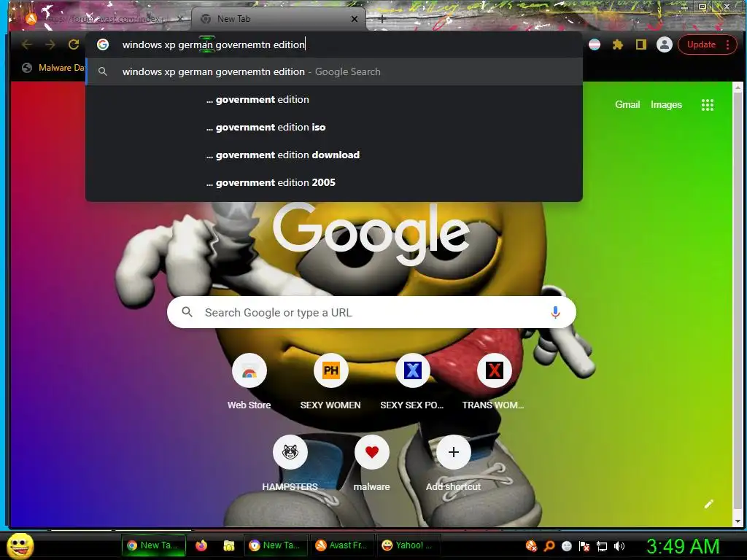Close the New Tab tab
The image size is (747, 560).
coord(354,19)
